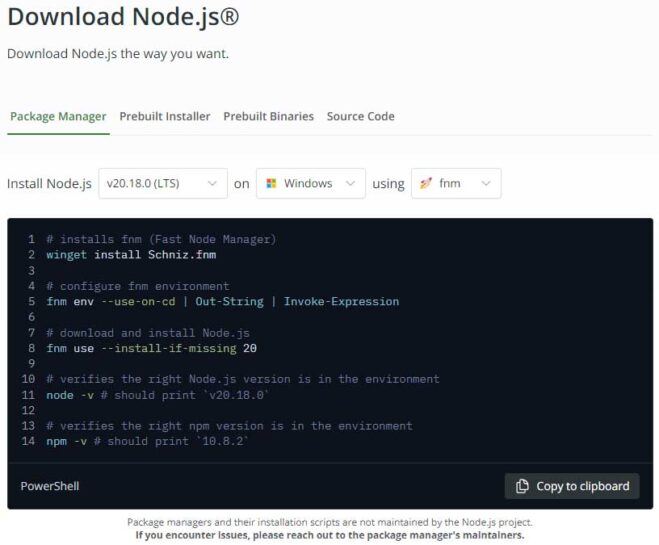Click the 'node -v' command line
The image size is (659, 545).
pyautogui.click(x=158, y=395)
